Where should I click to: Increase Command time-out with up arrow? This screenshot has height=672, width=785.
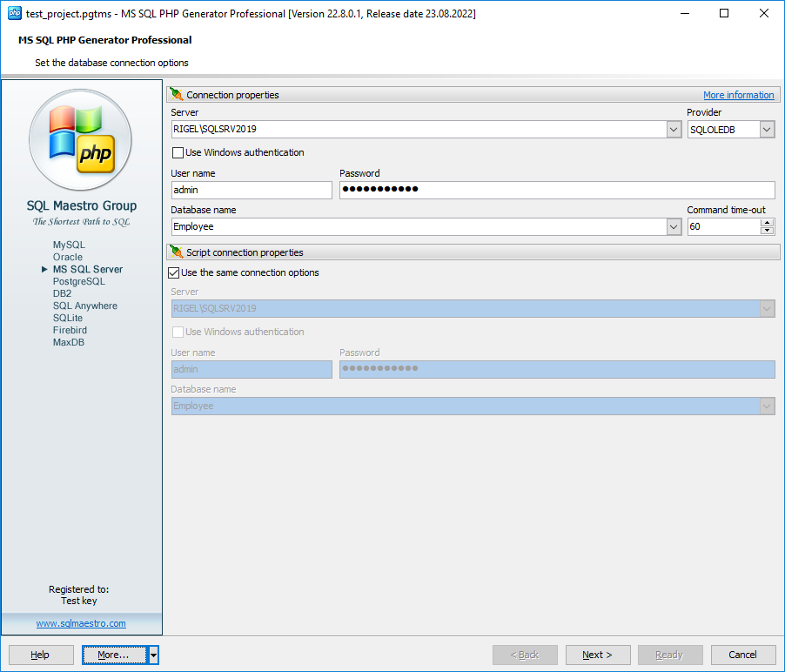click(767, 223)
